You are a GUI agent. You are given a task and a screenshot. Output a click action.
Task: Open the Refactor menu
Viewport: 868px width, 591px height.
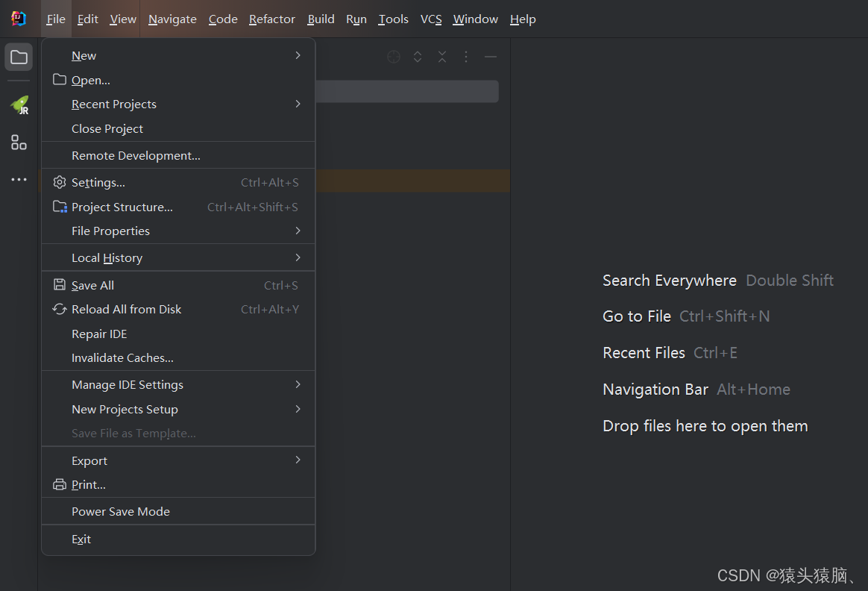pos(271,19)
